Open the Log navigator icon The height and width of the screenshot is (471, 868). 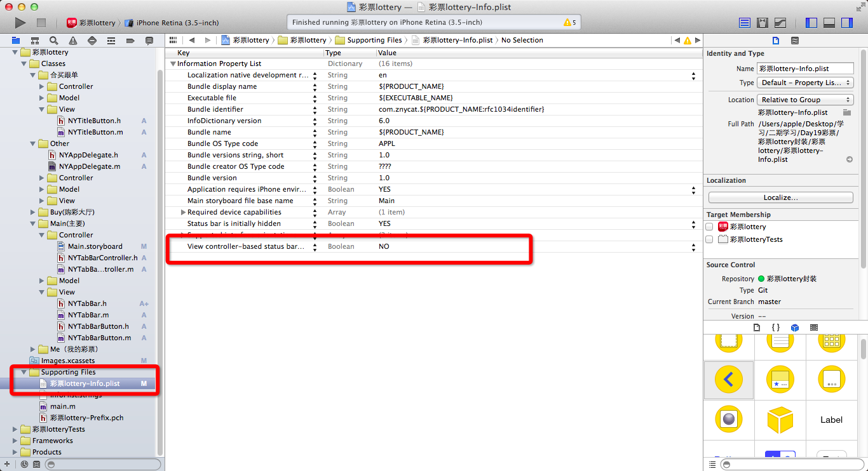[x=149, y=40]
